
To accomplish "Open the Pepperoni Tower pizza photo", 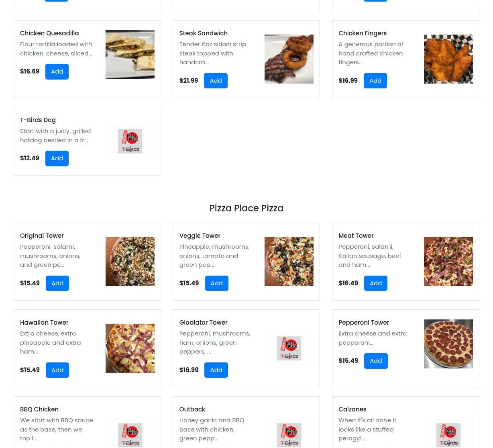I will 448,344.
